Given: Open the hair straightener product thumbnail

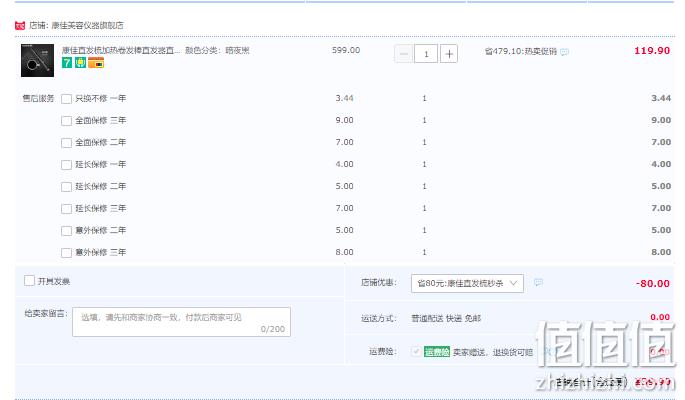Looking at the screenshot, I should (38, 60).
